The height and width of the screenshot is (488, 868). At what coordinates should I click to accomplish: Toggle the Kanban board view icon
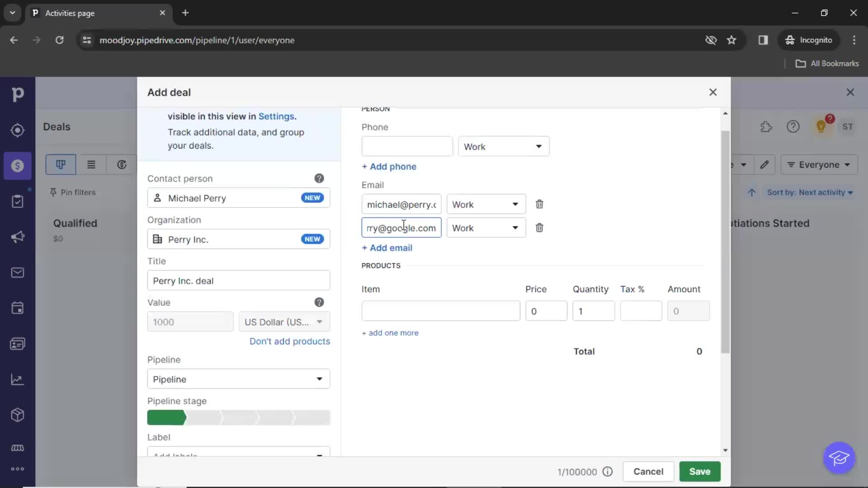coord(61,164)
